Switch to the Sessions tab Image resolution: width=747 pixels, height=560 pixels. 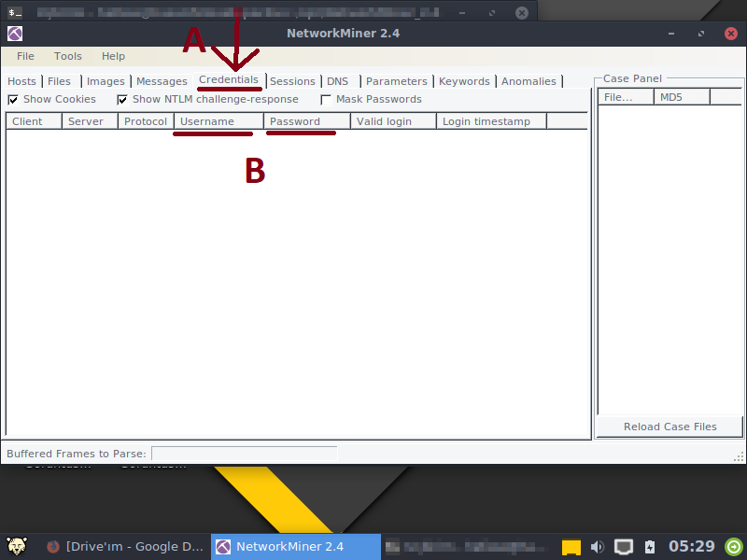tap(292, 81)
